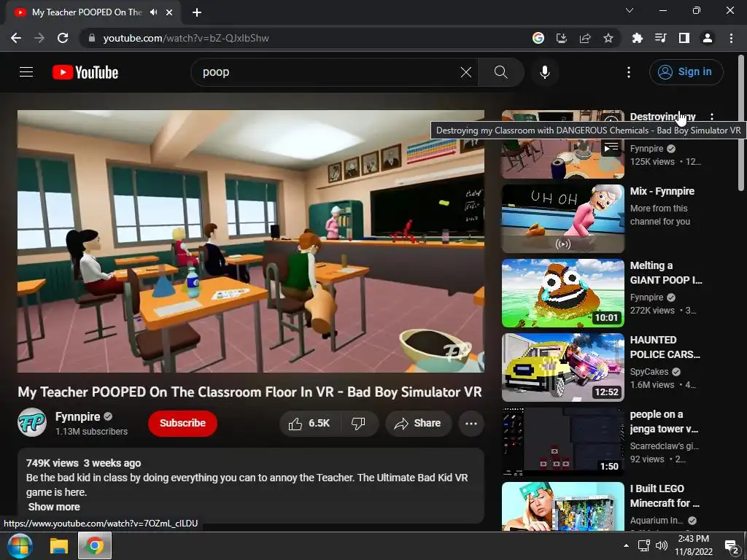The height and width of the screenshot is (560, 747).
Task: Open the tab search chevron
Action: (x=630, y=10)
